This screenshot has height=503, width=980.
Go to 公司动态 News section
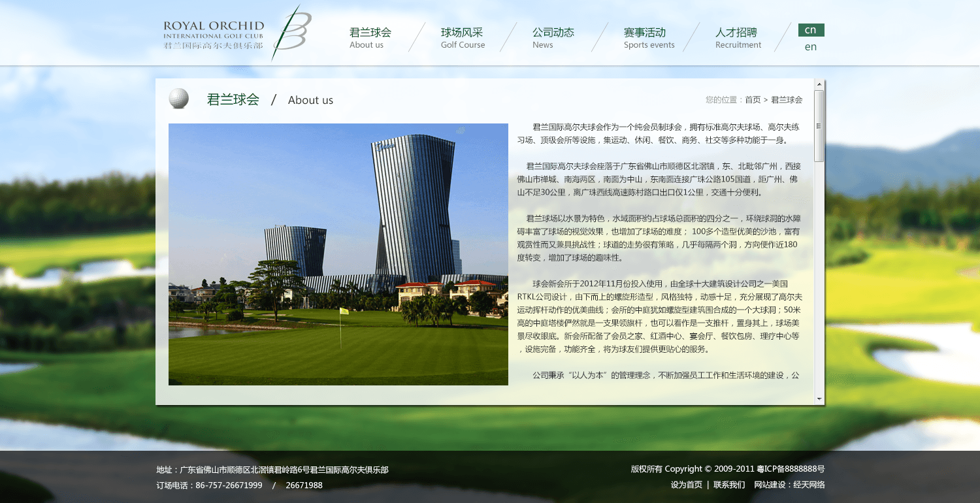click(x=553, y=37)
